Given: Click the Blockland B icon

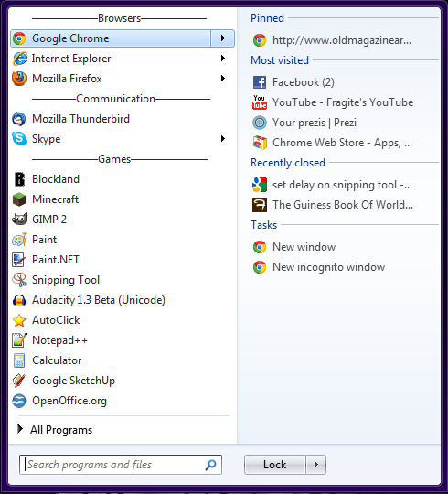Looking at the screenshot, I should pyautogui.click(x=19, y=179).
